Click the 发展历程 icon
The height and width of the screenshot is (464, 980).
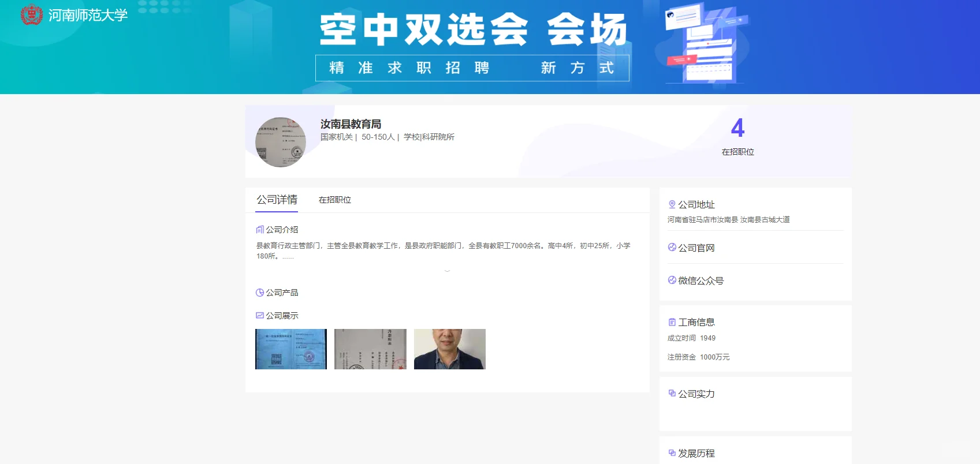(672, 453)
